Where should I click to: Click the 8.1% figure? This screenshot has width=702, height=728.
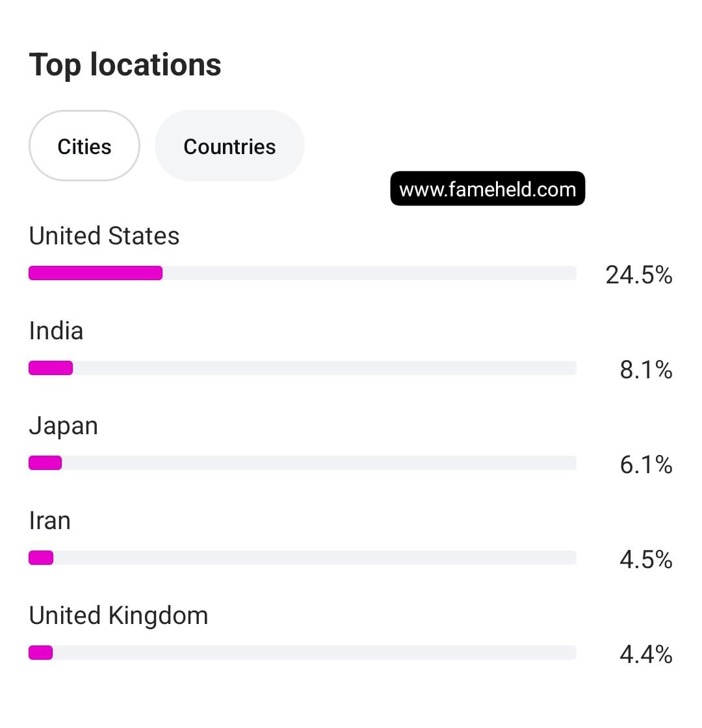pyautogui.click(x=646, y=370)
